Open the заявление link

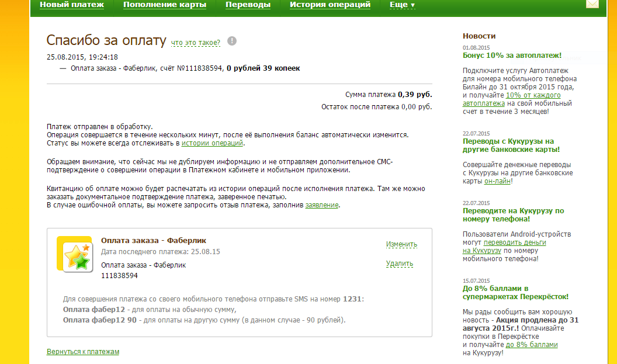pyautogui.click(x=322, y=205)
